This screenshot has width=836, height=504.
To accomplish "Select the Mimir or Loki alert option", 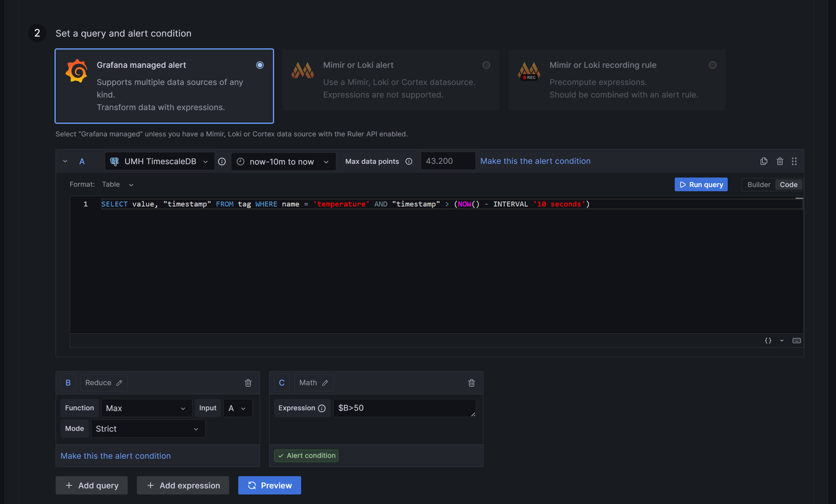I will (486, 65).
